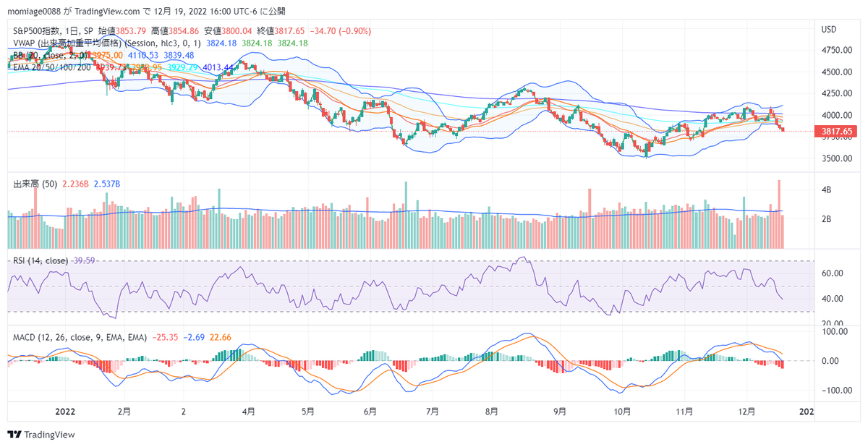Click the USD currency label on price axis
This screenshot has width=868, height=447.
tap(829, 30)
